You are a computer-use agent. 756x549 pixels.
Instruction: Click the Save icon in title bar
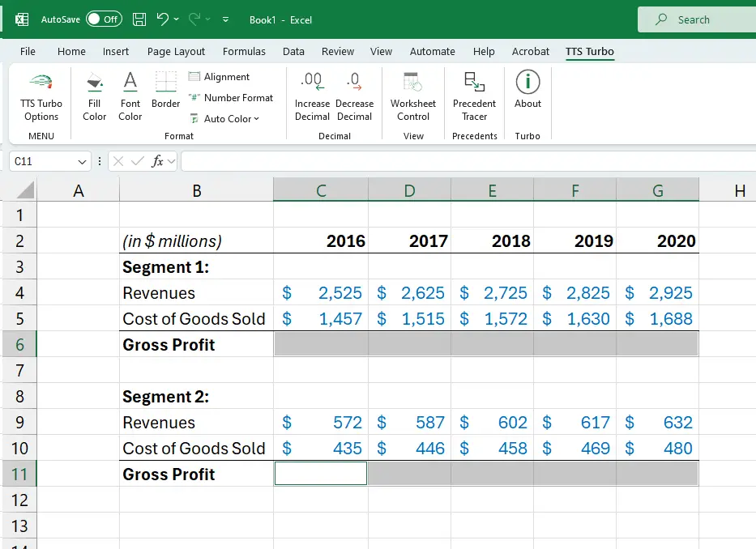point(139,19)
